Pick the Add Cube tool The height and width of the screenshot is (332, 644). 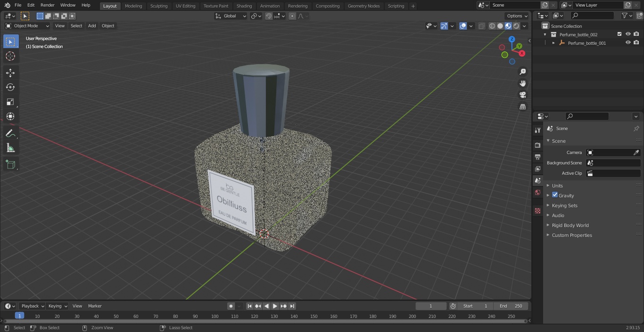pos(10,164)
